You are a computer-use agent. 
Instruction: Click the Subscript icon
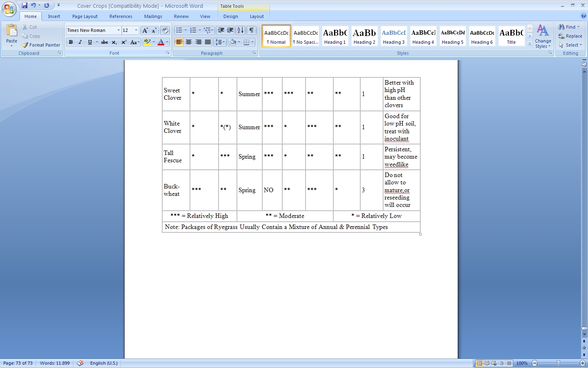tap(114, 42)
